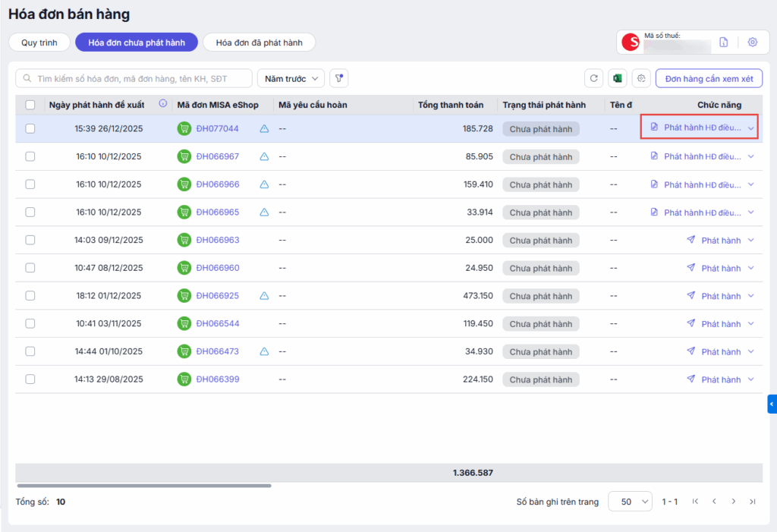Image resolution: width=777 pixels, height=532 pixels.
Task: Tick the select-all checkbox in the header
Action: (x=30, y=105)
